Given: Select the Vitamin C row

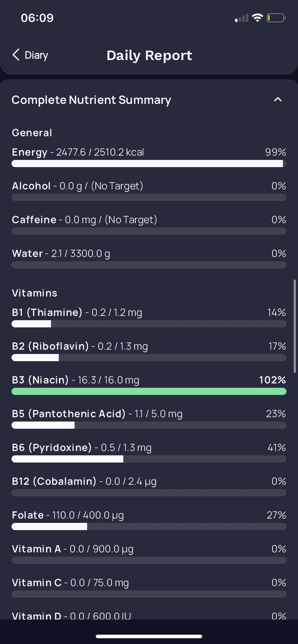Looking at the screenshot, I should coord(149,588).
